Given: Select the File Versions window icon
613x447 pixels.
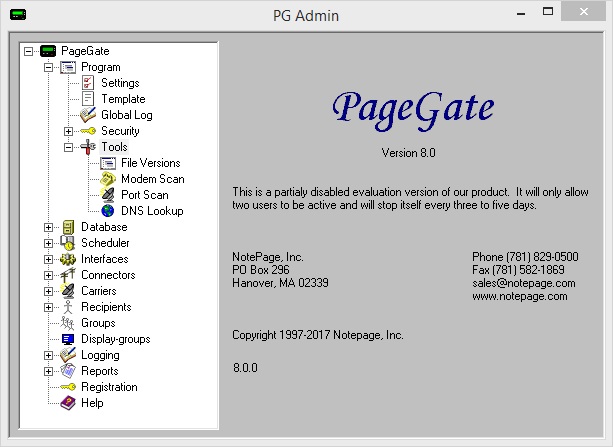Looking at the screenshot, I should click(x=108, y=163).
